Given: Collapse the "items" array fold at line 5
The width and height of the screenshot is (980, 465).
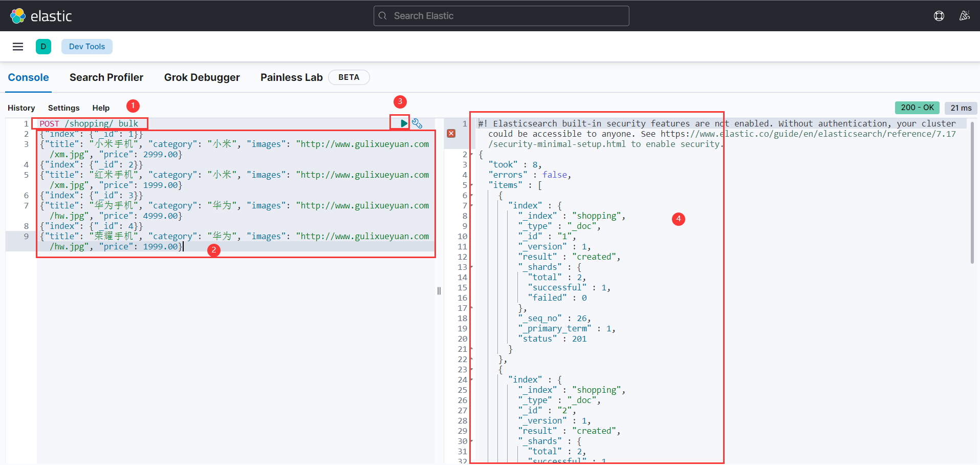Looking at the screenshot, I should (x=471, y=185).
